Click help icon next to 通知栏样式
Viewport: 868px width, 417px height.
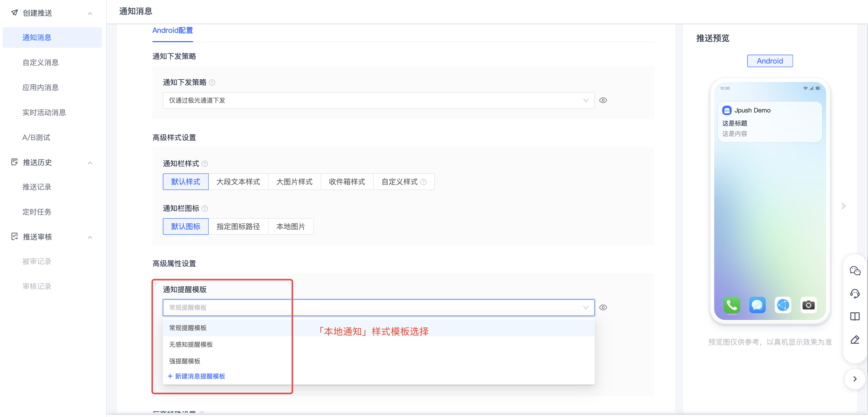click(205, 164)
